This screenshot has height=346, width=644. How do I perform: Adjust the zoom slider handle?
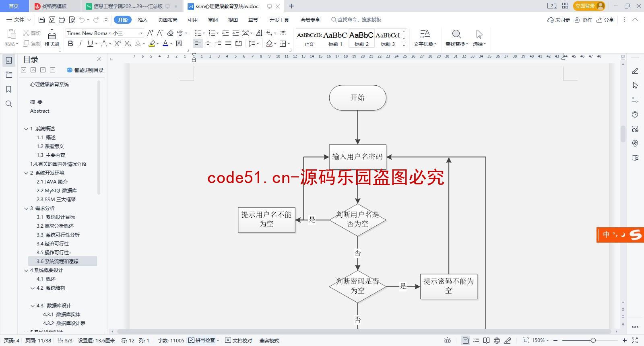(x=593, y=340)
